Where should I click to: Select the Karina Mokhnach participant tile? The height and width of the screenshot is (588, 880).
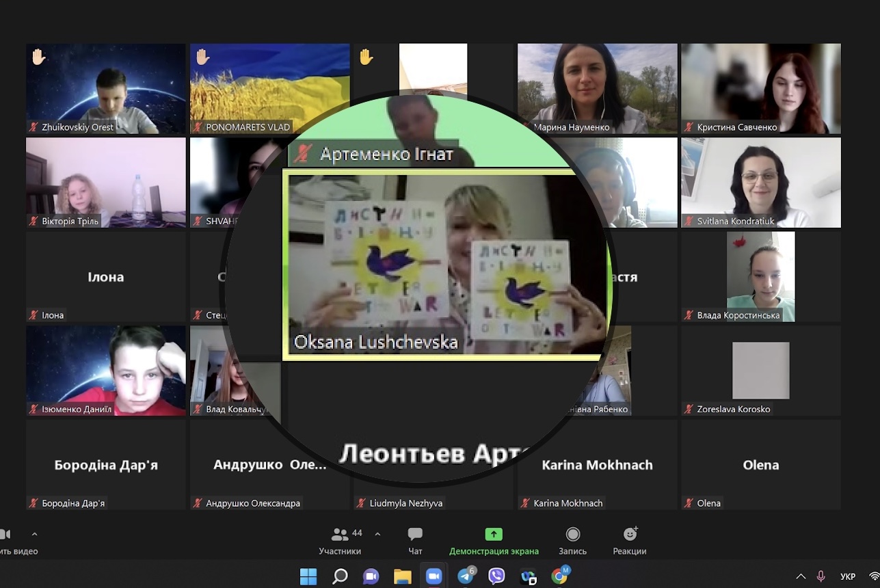pos(597,464)
